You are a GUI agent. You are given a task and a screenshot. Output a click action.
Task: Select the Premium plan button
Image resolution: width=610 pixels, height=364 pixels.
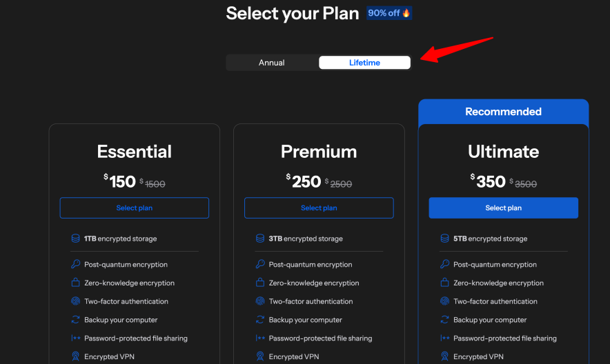319,208
